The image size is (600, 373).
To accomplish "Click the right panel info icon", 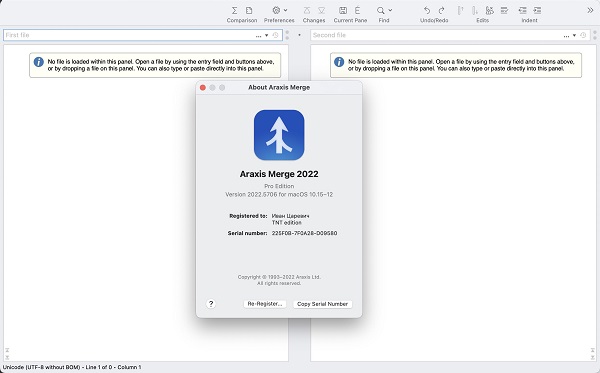I will pos(339,62).
